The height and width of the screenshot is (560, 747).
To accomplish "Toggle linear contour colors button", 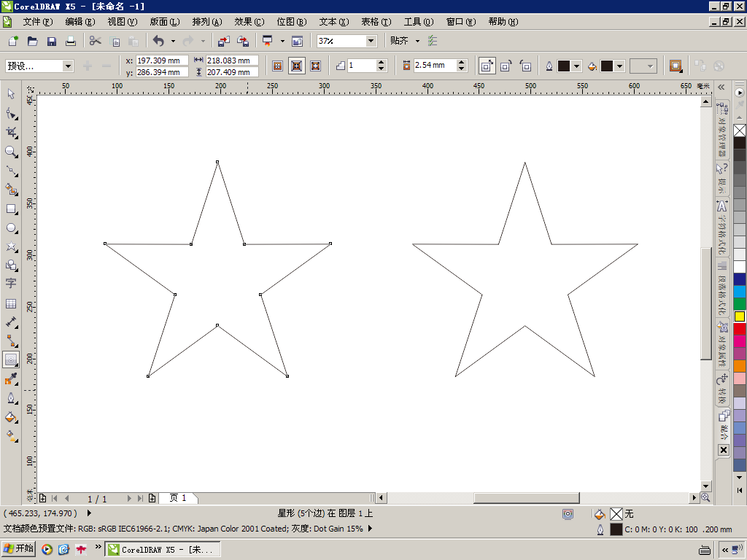I will tap(487, 66).
